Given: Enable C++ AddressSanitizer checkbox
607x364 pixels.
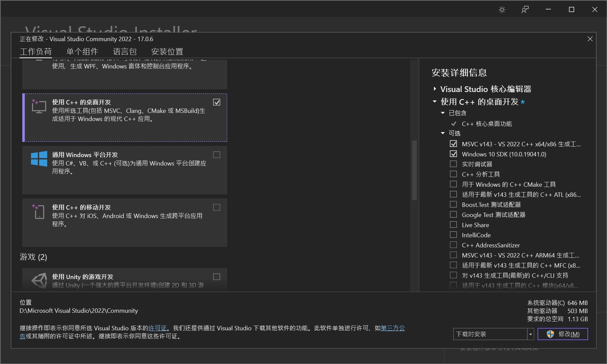Looking at the screenshot, I should (454, 245).
